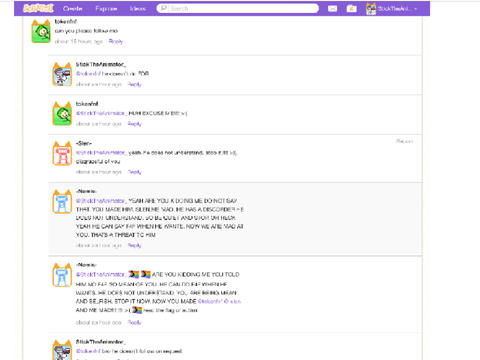Open the top commenter's green avatar
The width and height of the screenshot is (480, 360).
[41, 31]
